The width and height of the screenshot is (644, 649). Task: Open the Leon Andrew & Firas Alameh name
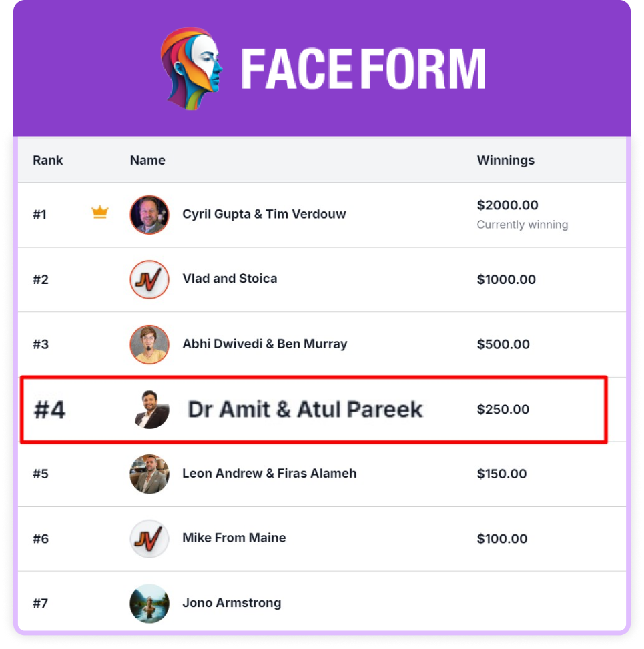pos(270,474)
